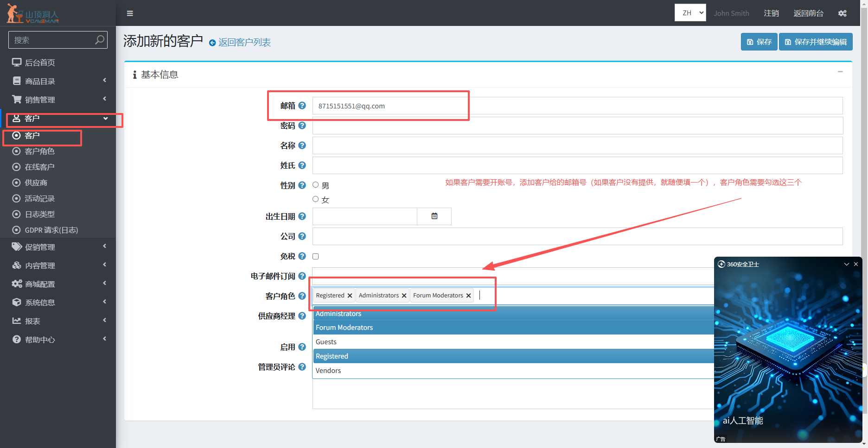Toggle the 免税 checkbox
868x448 pixels.
point(316,256)
